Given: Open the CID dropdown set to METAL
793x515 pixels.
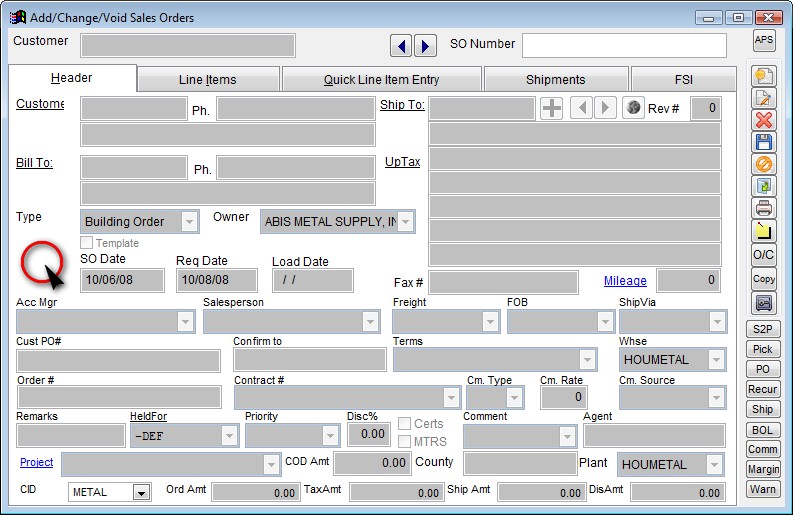Looking at the screenshot, I should tap(140, 492).
